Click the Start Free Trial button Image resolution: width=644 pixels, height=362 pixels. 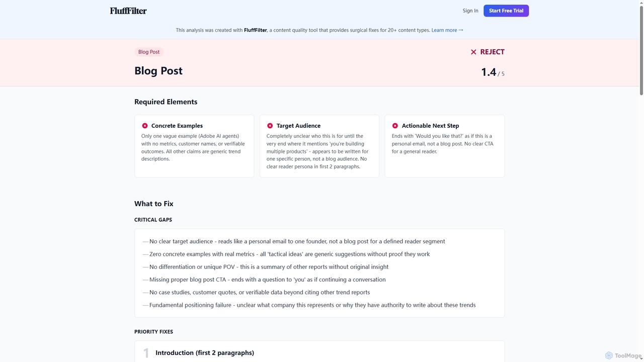(x=506, y=11)
